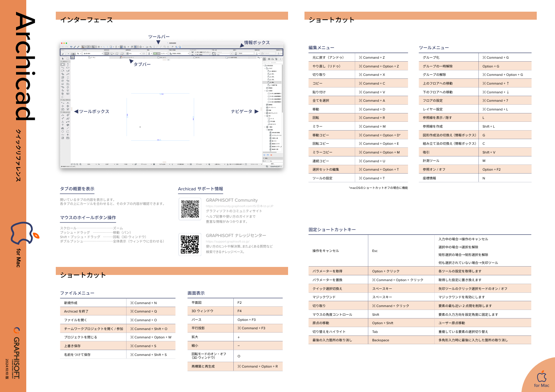This screenshot has width=555, height=392.
Task: Select the '全てを選択' row label
Action: (x=321, y=101)
